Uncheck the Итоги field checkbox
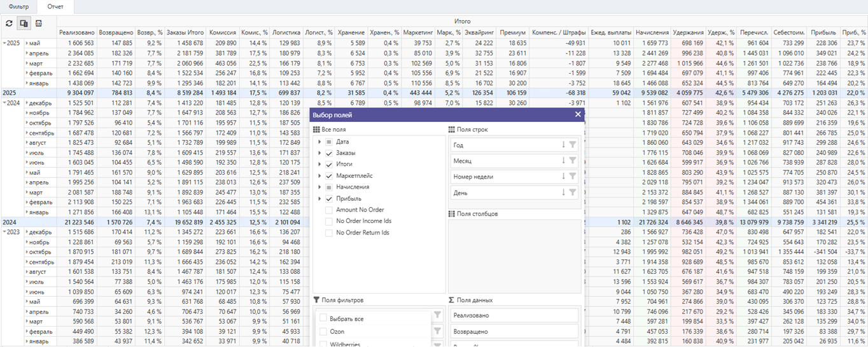This screenshot has height=347, width=868. click(x=329, y=165)
